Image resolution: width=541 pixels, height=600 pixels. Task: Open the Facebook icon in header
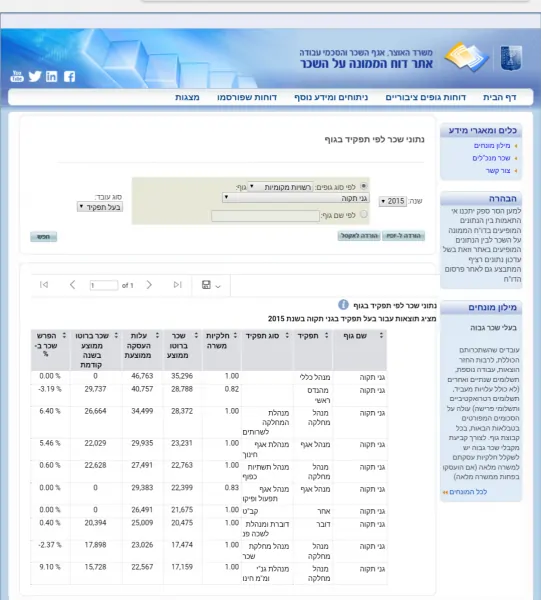coord(69,77)
